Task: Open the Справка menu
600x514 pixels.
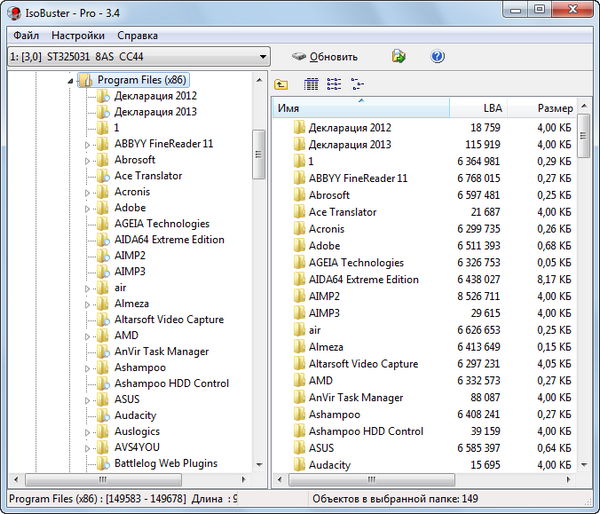Action: [x=137, y=35]
